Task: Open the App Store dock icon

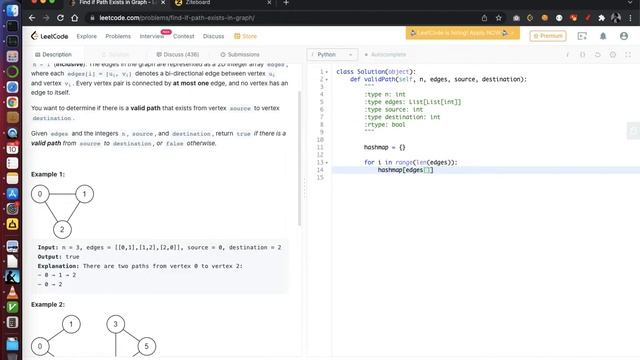Action: (12, 193)
